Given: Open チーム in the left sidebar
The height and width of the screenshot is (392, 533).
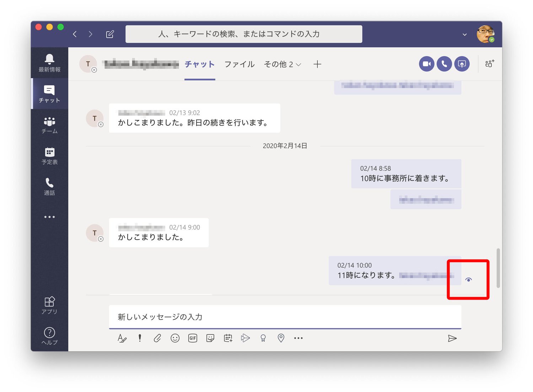Looking at the screenshot, I should pyautogui.click(x=49, y=125).
